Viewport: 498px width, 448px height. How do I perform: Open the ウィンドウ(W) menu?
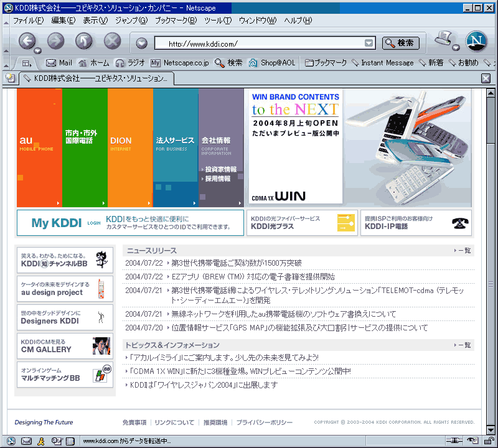tap(258, 21)
